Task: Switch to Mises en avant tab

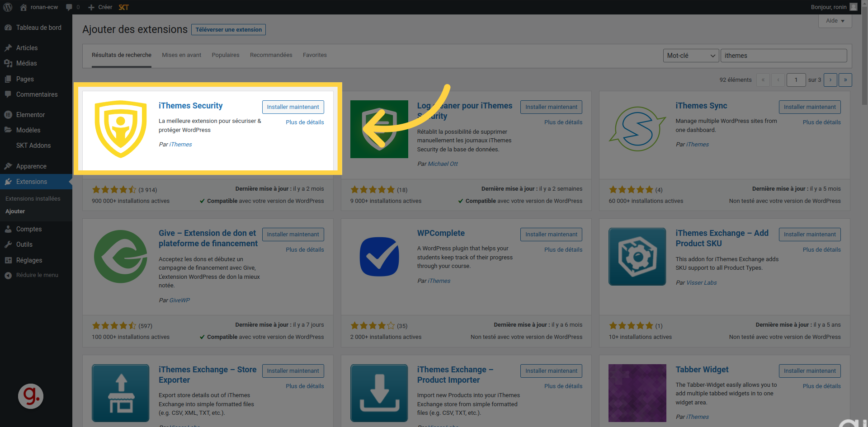Action: click(182, 55)
